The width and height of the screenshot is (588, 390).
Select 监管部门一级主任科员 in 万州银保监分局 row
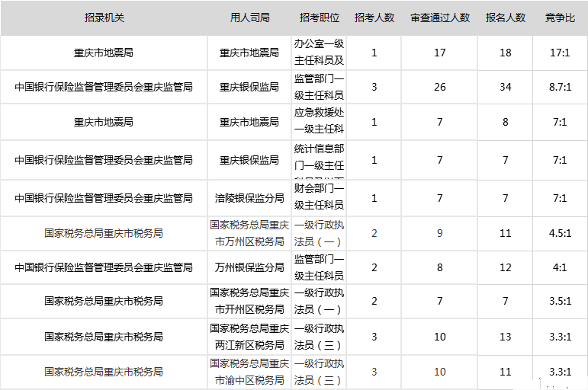point(319,267)
